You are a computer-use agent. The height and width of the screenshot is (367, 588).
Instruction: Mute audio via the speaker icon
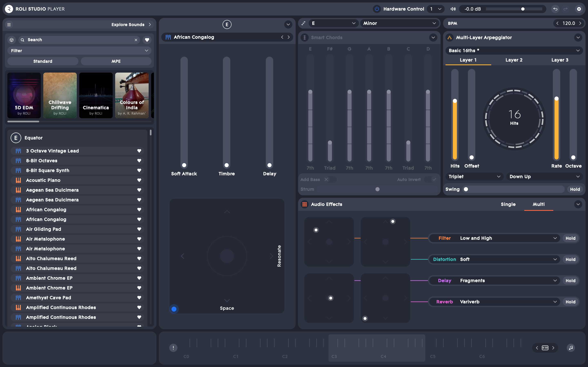coord(452,9)
